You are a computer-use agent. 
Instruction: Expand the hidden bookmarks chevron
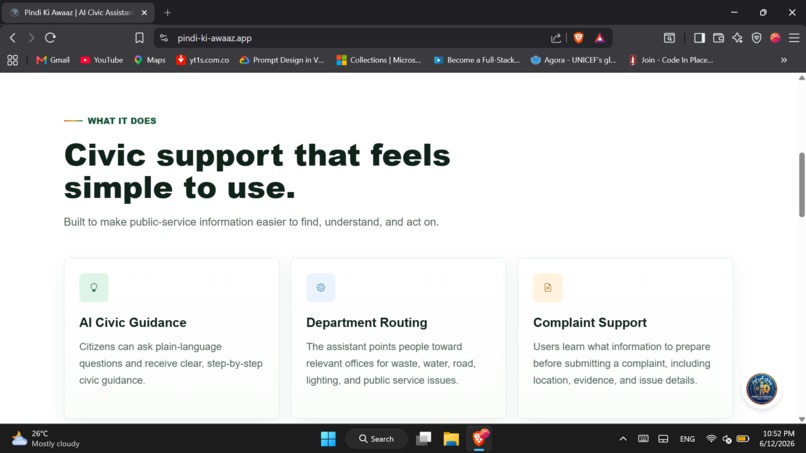(784, 60)
